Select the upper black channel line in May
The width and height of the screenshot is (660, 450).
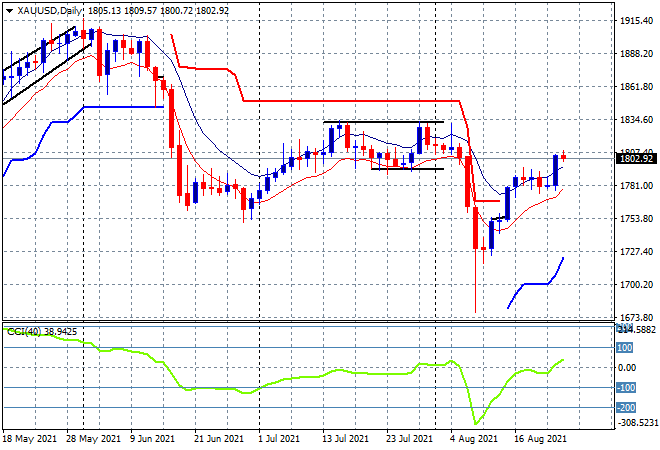click(39, 48)
